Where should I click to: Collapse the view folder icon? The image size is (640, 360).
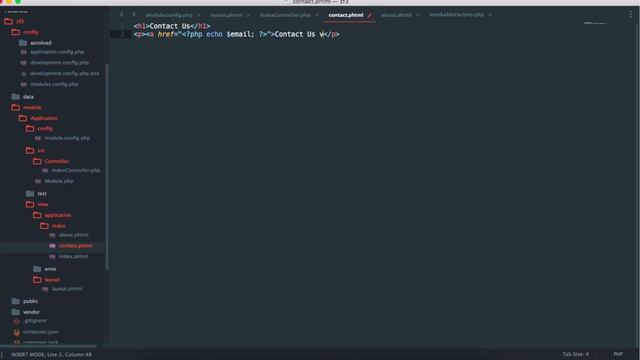30,204
